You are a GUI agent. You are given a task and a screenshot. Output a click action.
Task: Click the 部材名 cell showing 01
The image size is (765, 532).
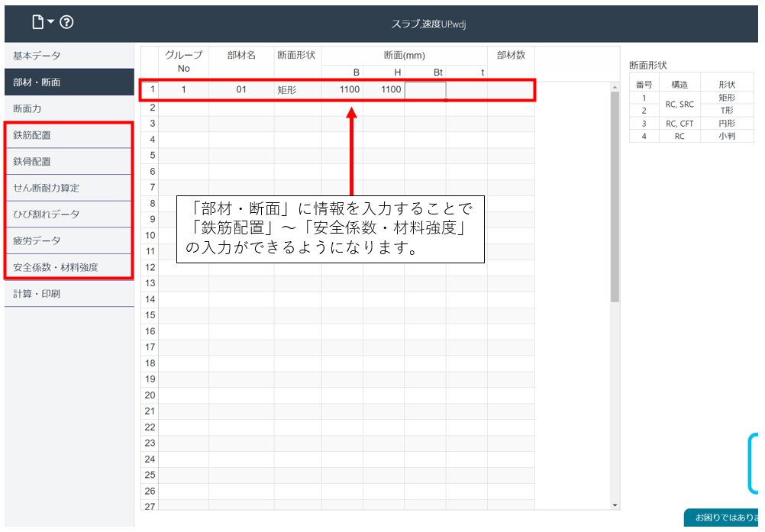241,90
